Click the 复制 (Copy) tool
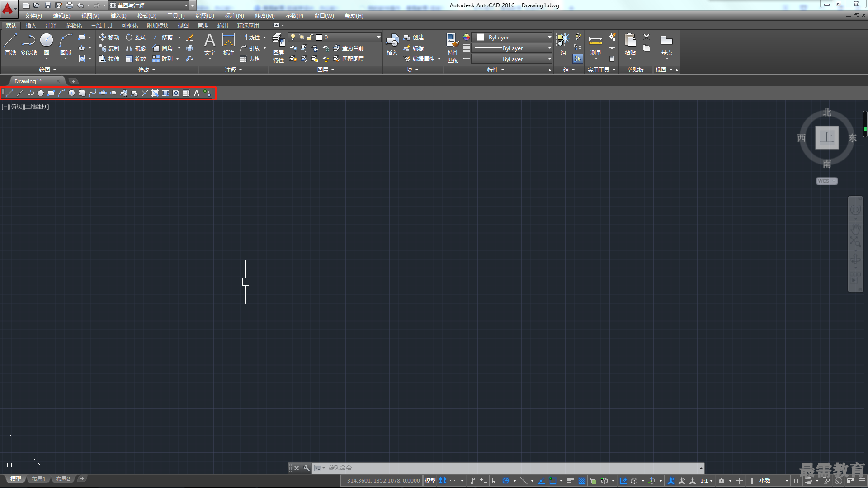The image size is (868, 488). coord(109,48)
